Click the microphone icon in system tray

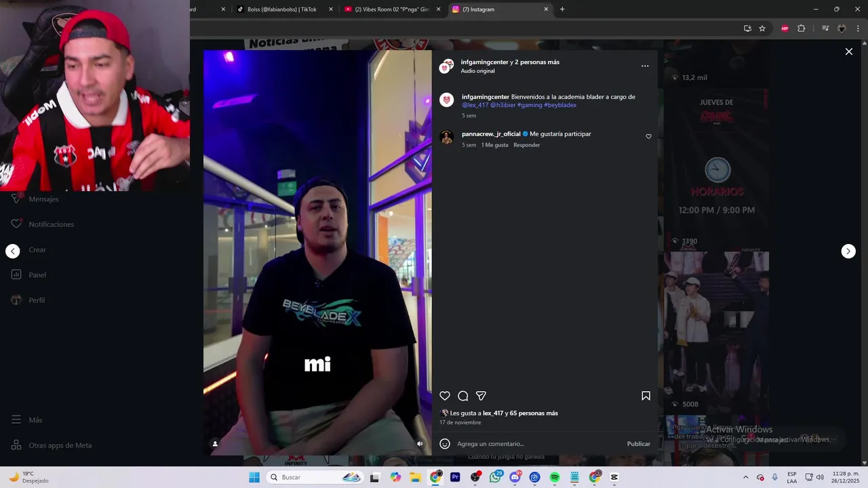(x=774, y=477)
